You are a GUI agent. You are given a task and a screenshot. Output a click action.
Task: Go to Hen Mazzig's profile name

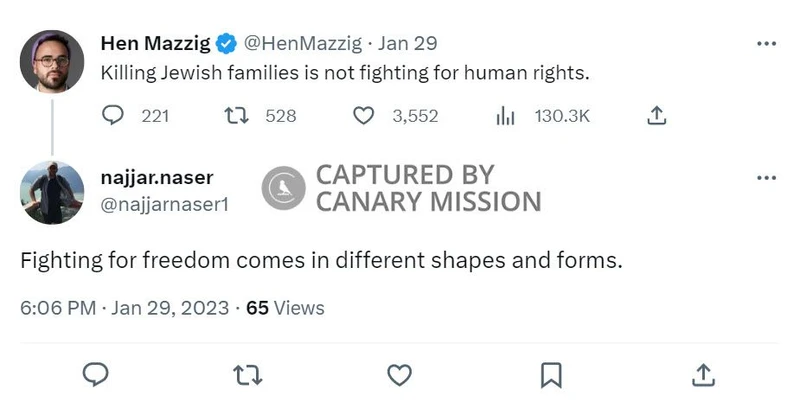[156, 44]
